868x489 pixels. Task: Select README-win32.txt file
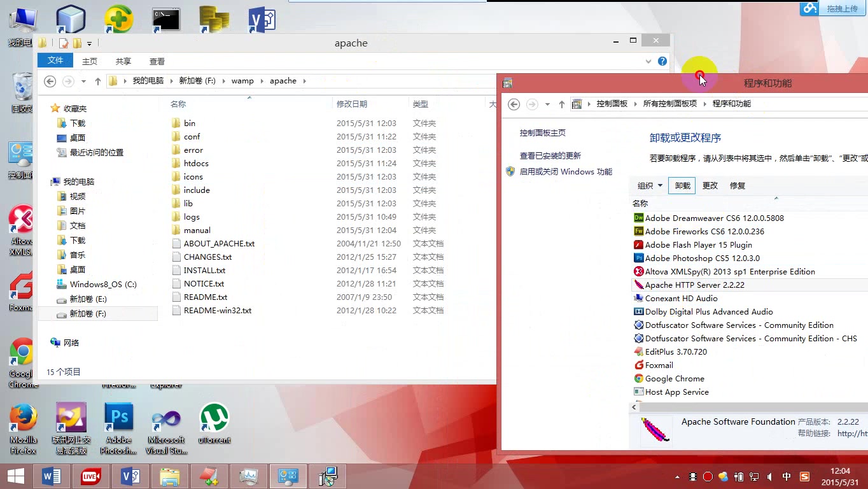point(217,310)
